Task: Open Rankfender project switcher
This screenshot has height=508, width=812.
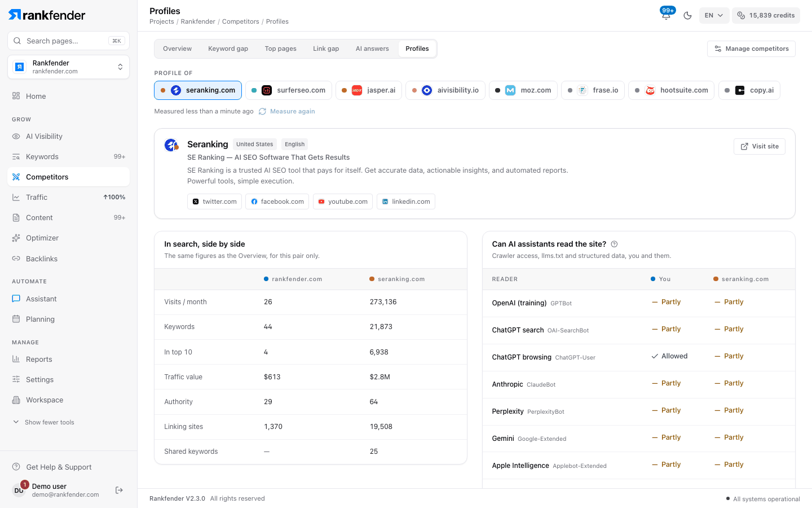Action: [69, 67]
